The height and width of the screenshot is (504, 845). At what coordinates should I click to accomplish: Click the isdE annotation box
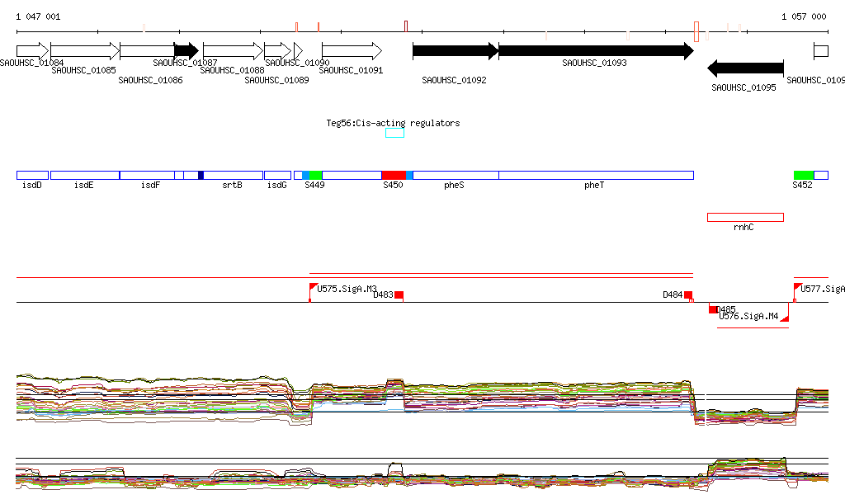pos(84,175)
